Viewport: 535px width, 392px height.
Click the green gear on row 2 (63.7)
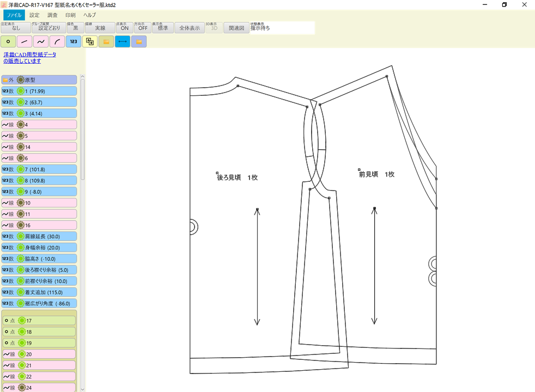[x=21, y=102]
